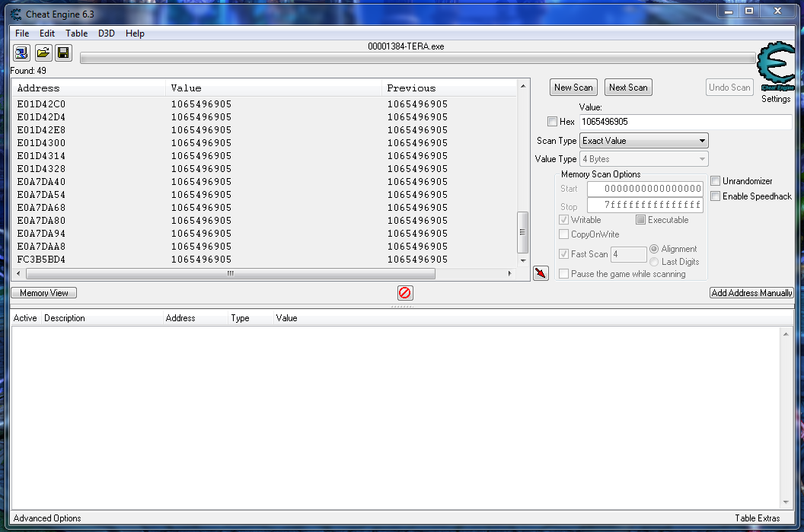Click the results list horizontal scrollbar
804x532 pixels.
point(228,274)
